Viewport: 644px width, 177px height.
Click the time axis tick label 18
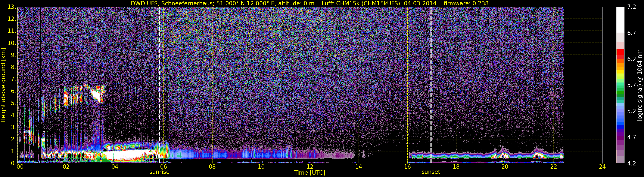456,167
